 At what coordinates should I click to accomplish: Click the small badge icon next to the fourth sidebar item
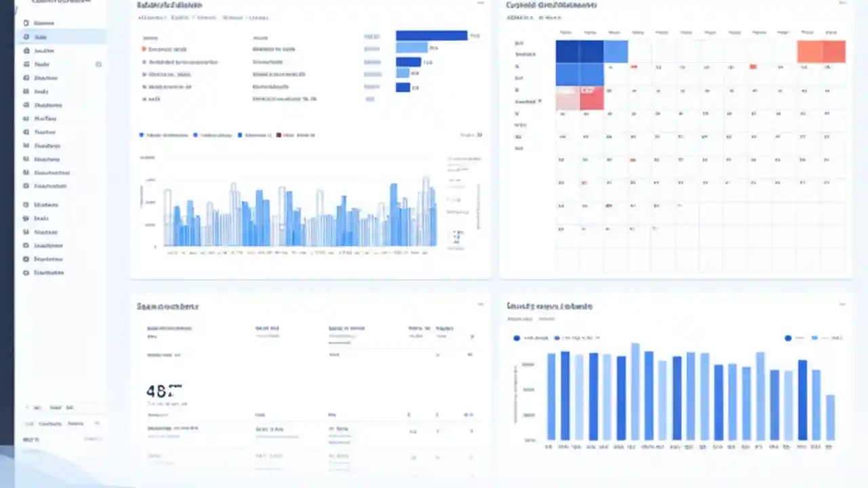click(x=98, y=64)
